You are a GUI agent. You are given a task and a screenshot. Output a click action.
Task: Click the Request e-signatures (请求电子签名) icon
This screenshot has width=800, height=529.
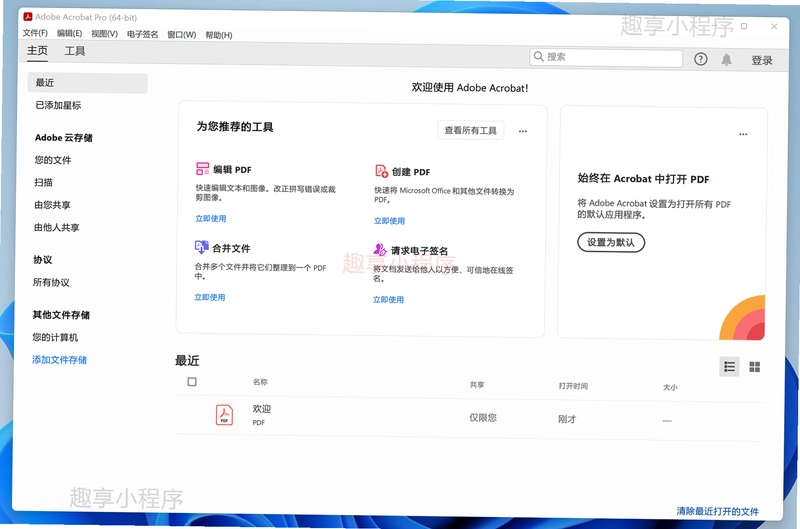pyautogui.click(x=380, y=249)
